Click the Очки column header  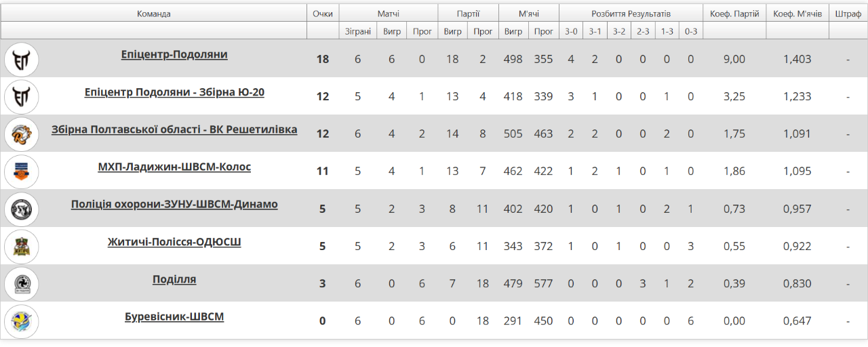(x=323, y=14)
